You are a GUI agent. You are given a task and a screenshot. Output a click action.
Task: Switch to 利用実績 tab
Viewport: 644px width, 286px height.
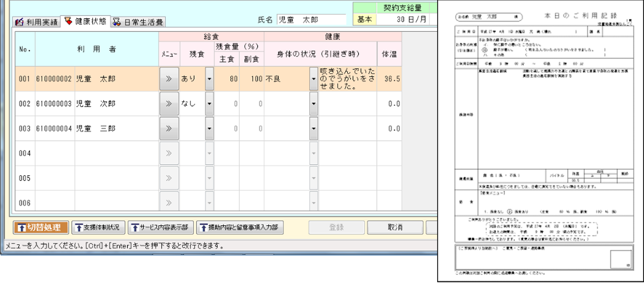point(37,22)
